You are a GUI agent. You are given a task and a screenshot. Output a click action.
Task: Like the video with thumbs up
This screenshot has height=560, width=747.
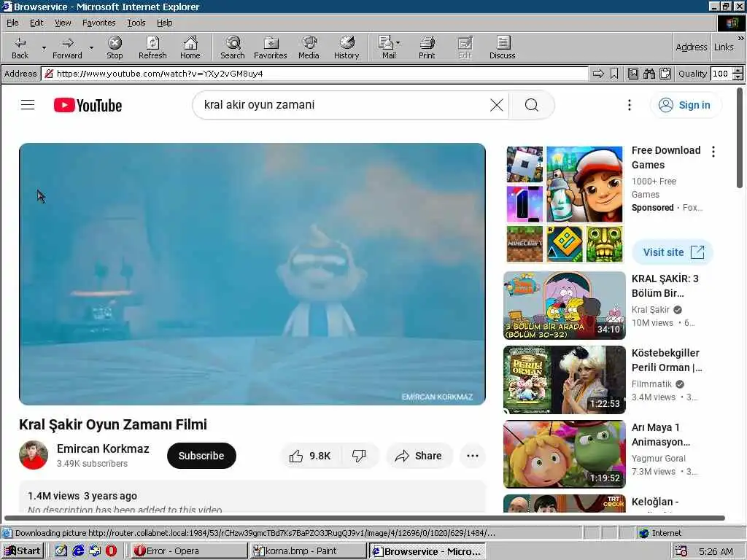pyautogui.click(x=311, y=456)
